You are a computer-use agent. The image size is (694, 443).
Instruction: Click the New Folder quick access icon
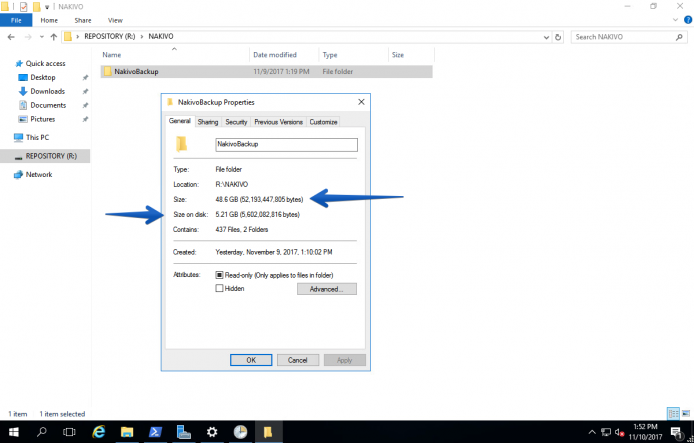pos(37,7)
